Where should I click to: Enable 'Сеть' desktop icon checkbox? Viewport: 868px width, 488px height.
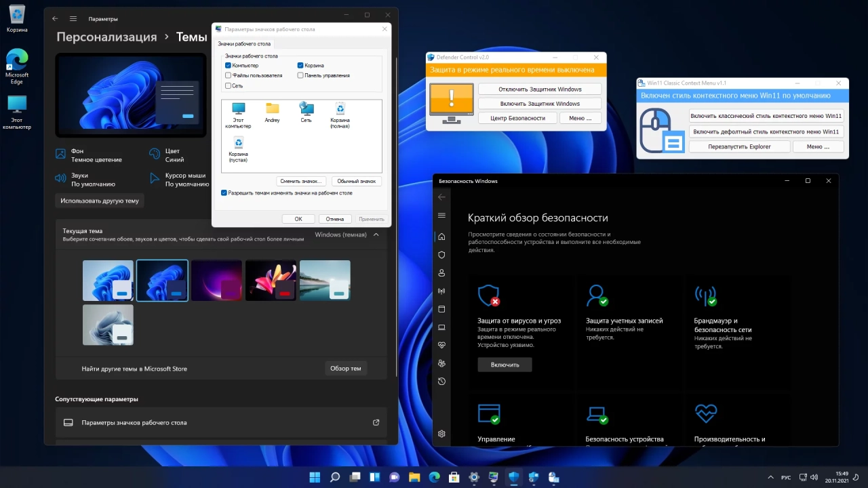[228, 86]
